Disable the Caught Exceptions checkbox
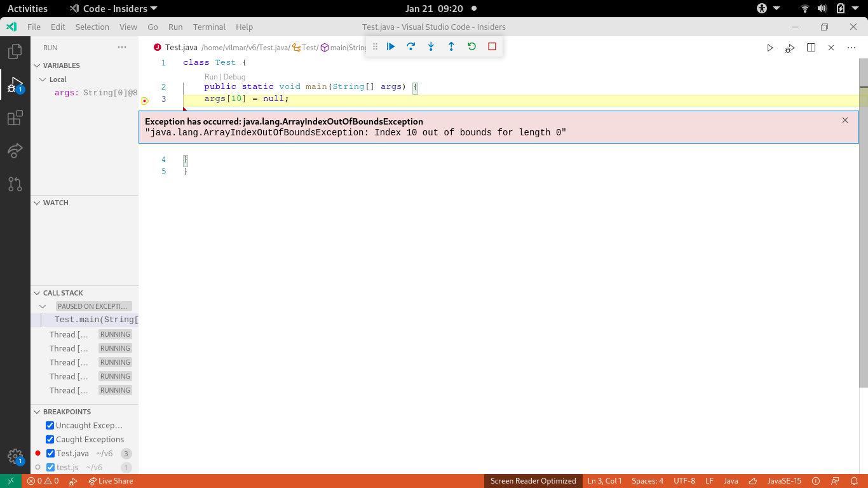Image resolution: width=868 pixels, height=488 pixels. pos(50,439)
